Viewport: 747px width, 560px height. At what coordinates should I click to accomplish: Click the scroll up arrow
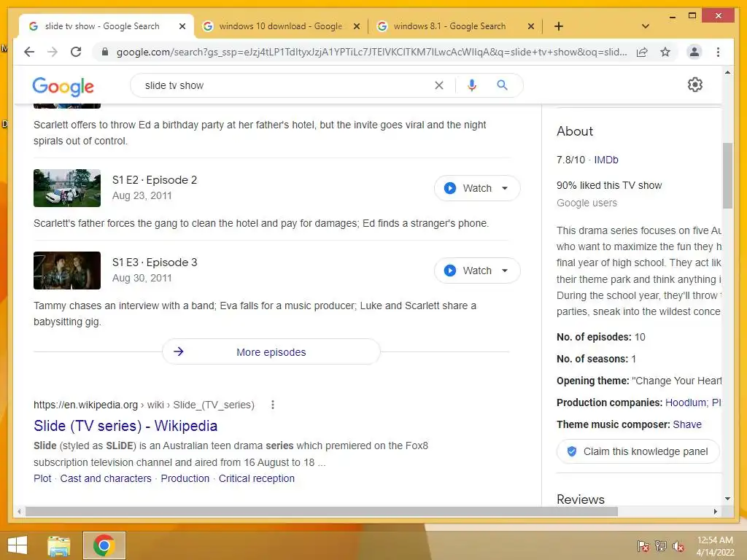tap(727, 72)
